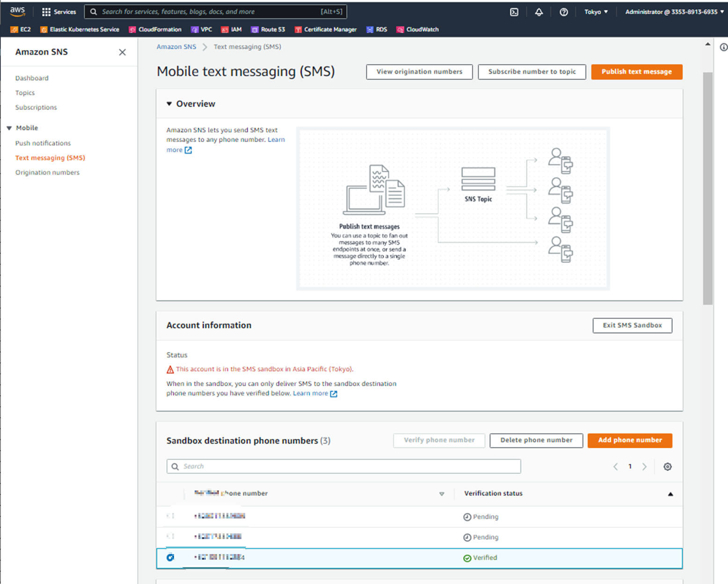Open Elastic Kubernetes Service shortcut

tap(80, 29)
